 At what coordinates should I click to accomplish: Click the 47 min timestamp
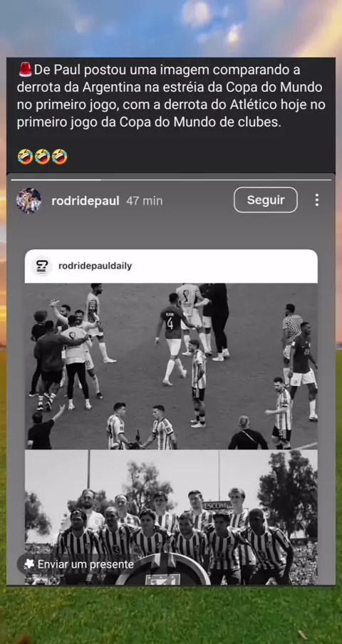(144, 201)
